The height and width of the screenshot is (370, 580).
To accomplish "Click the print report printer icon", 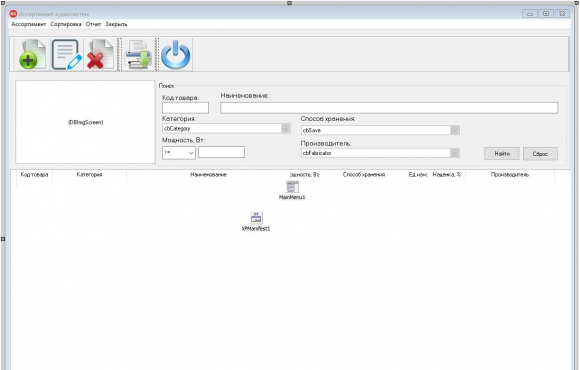I will 138,54.
